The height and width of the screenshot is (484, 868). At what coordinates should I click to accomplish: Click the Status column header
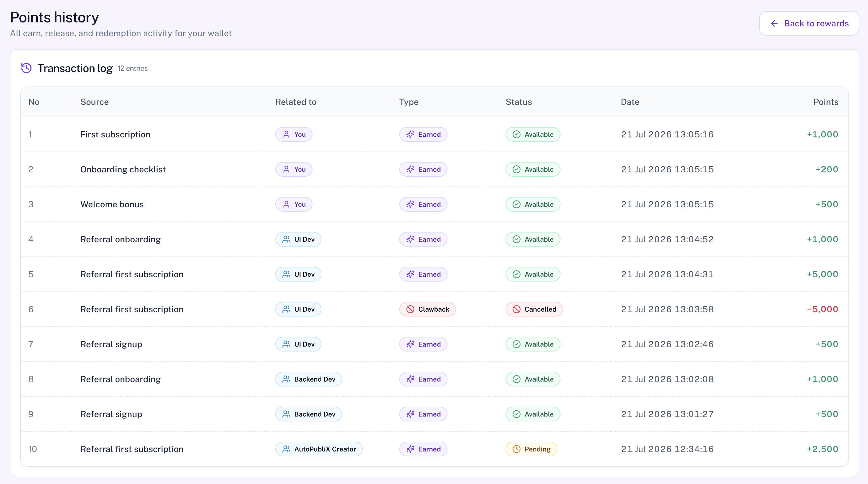519,102
